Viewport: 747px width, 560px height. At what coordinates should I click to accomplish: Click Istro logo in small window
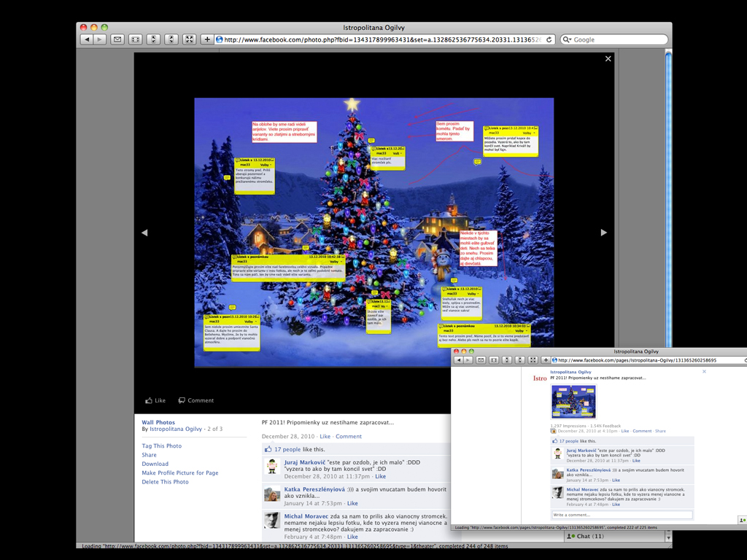click(540, 378)
